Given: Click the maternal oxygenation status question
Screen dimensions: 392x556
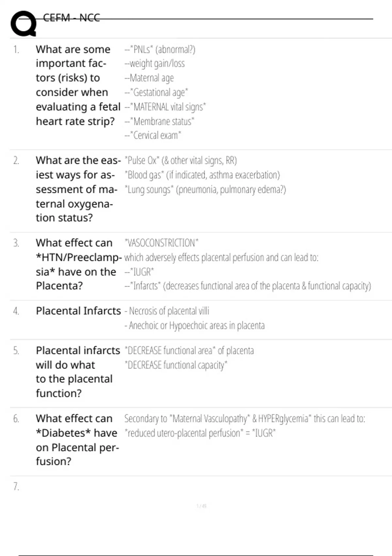Looking at the screenshot, I should [x=78, y=189].
